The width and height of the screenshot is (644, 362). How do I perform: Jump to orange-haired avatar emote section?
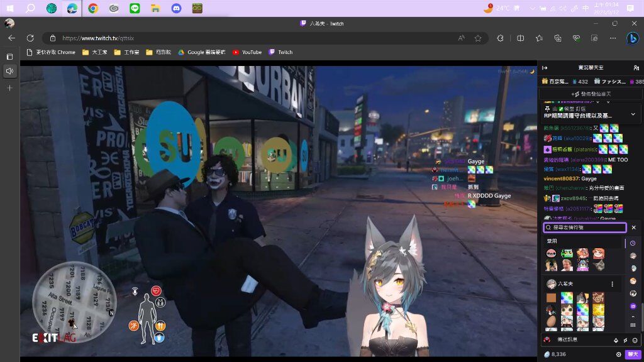pos(633,281)
